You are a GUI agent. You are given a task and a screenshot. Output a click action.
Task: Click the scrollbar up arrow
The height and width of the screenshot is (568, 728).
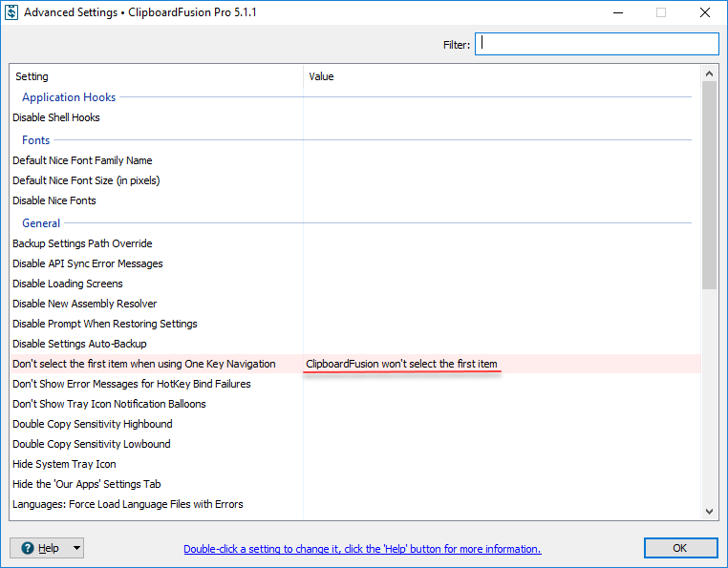(x=709, y=74)
